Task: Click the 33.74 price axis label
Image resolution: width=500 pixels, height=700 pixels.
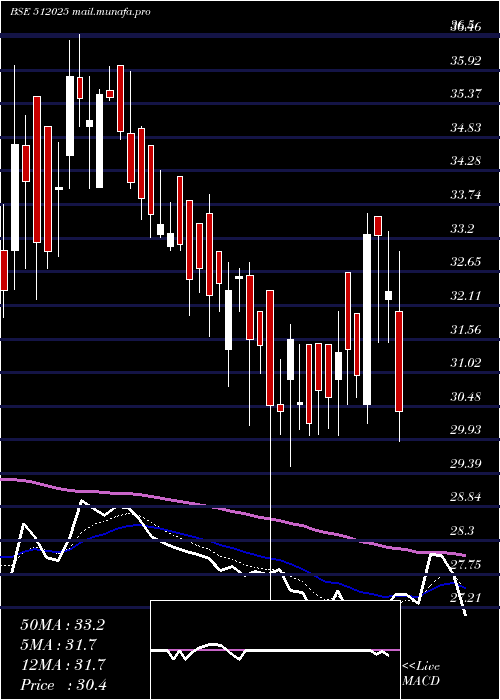Action: [x=466, y=195]
